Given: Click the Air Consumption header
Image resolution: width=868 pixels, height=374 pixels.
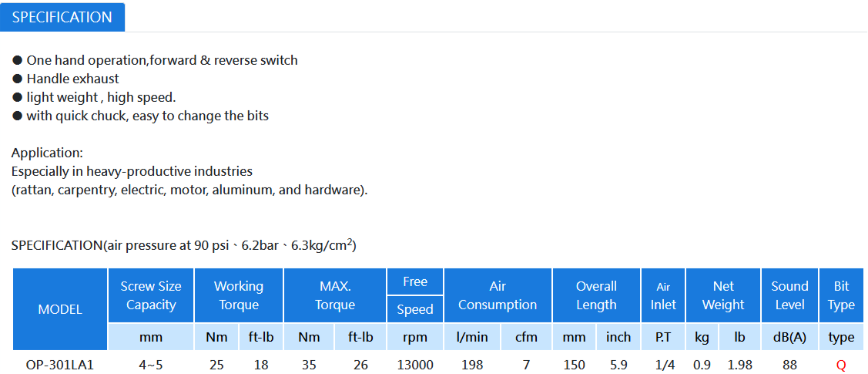Looking at the screenshot, I should tap(498, 295).
